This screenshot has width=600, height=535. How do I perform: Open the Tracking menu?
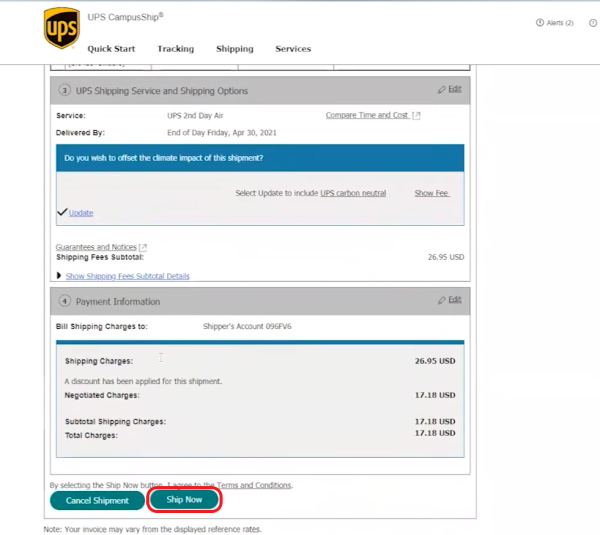[x=175, y=49]
